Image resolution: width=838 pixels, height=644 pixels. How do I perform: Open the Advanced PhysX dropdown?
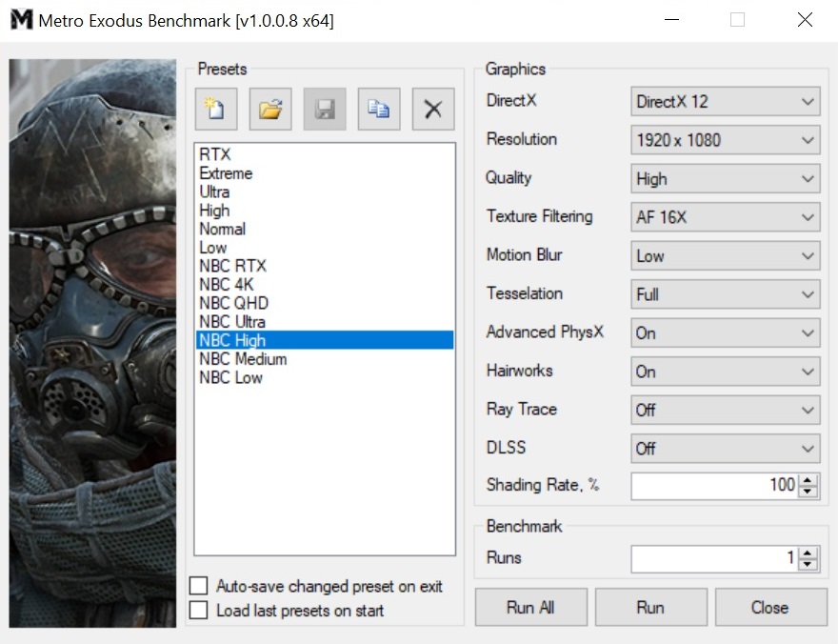pos(726,333)
